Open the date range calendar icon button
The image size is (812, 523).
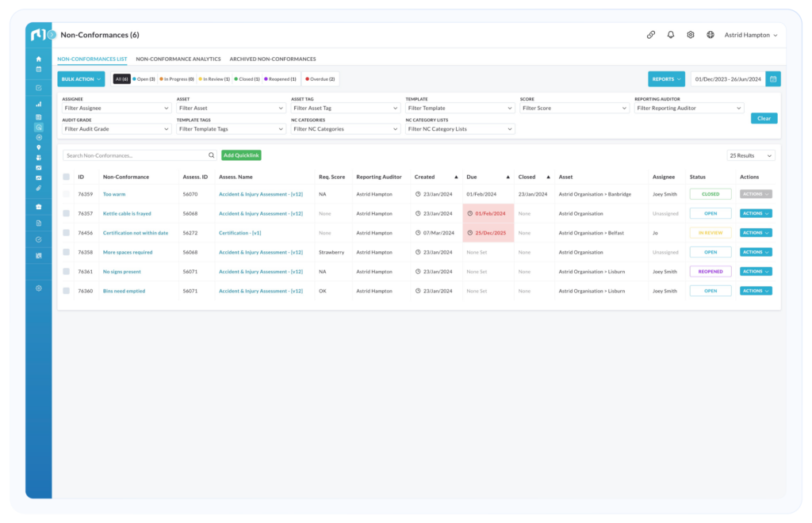coord(773,79)
